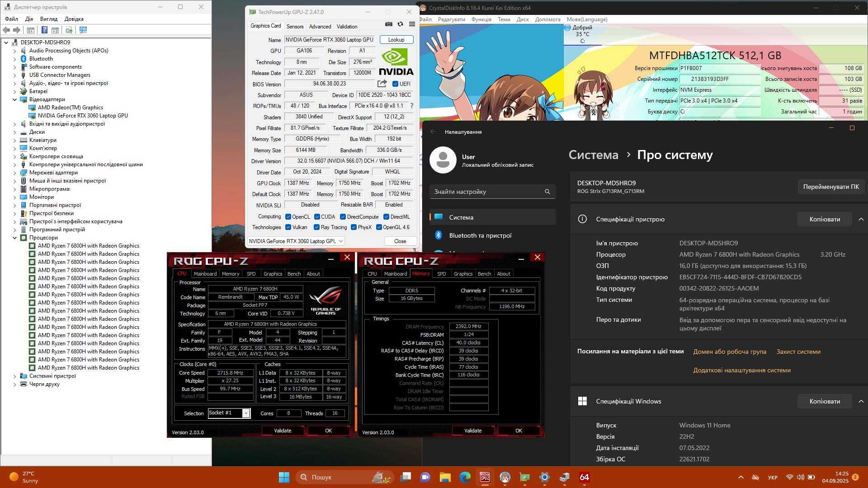The image size is (868, 488).
Task: Click the ROG CPU-Z taskbar icon
Action: [485, 477]
